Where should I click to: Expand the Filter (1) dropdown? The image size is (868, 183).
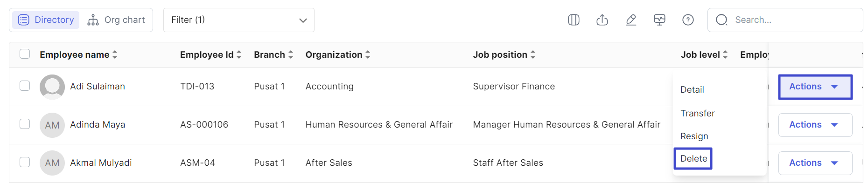coord(239,20)
